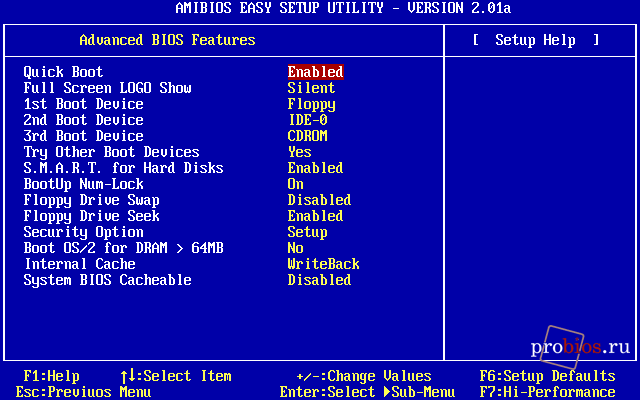Click the Enter:Select Sub-Menu hint
Viewport: 640px width, 400px height.
[x=367, y=392]
